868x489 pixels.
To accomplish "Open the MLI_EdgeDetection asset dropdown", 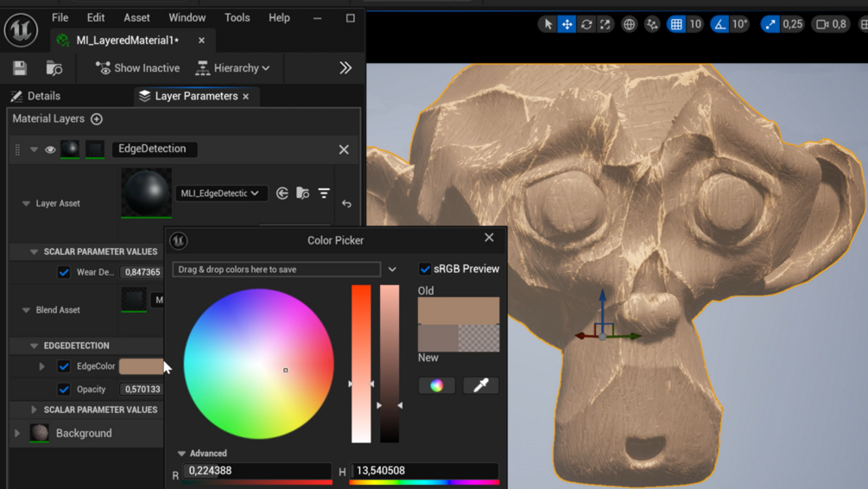I will click(x=221, y=194).
